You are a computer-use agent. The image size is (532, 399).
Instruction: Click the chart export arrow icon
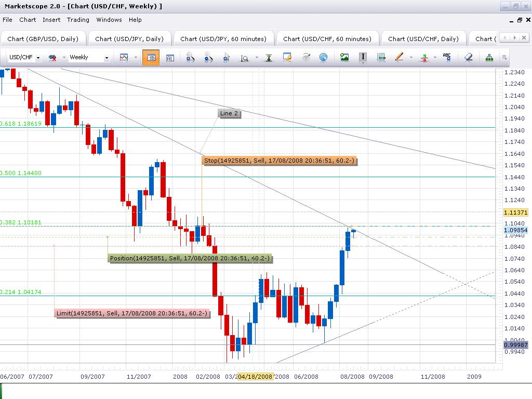(381, 57)
